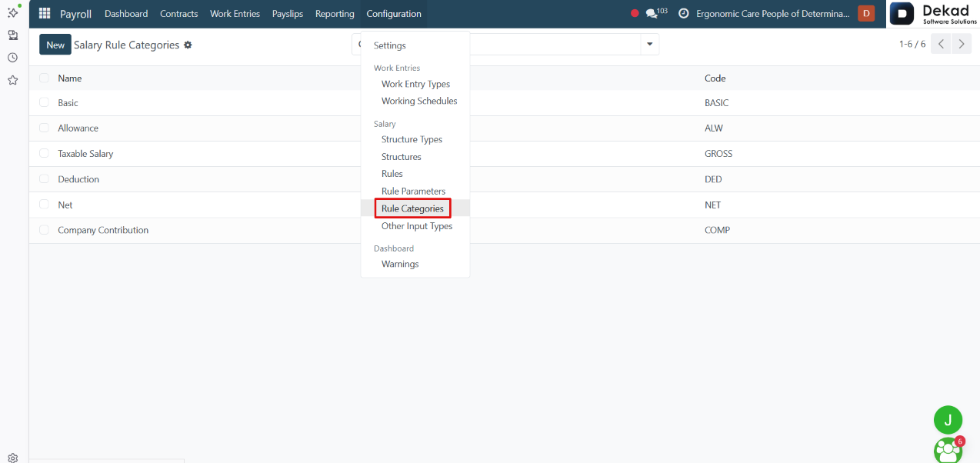The height and width of the screenshot is (463, 980).
Task: Open the Net category record
Action: coord(65,205)
